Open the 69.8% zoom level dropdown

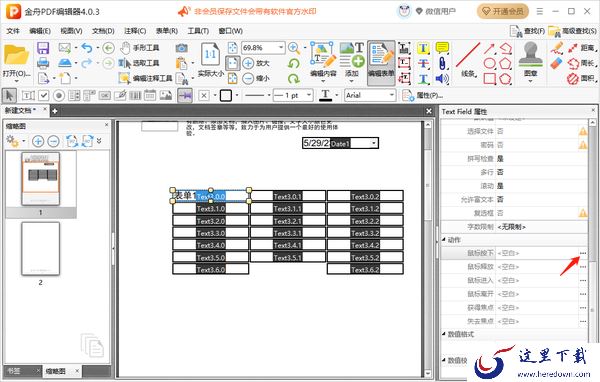tap(281, 47)
